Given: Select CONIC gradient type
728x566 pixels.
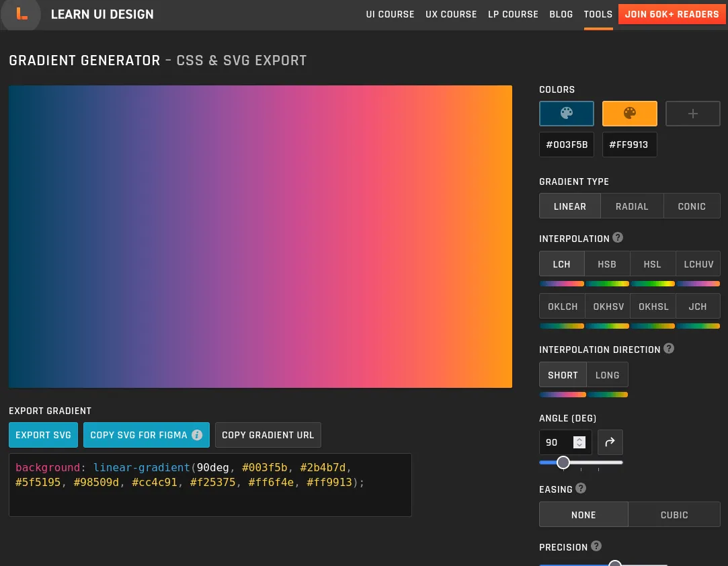Looking at the screenshot, I should [692, 206].
